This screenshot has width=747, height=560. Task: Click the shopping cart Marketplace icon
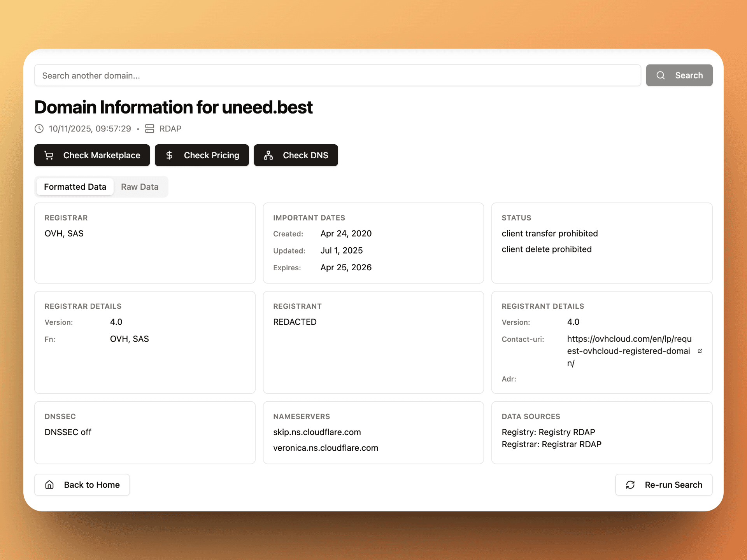click(48, 155)
